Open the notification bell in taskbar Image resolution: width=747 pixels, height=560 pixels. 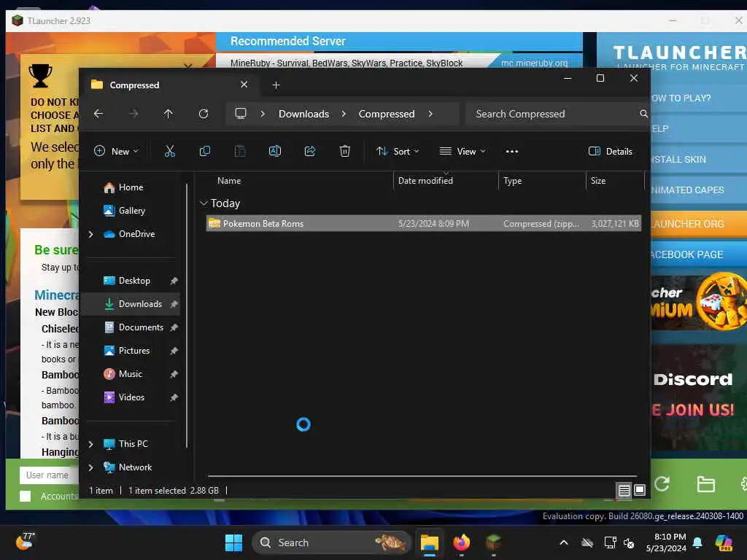[x=697, y=542]
